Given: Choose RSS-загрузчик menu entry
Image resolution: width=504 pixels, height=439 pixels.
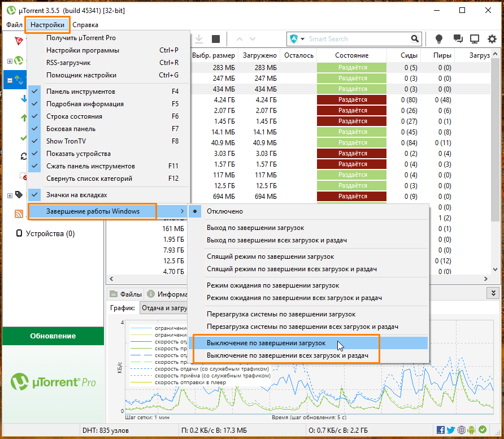Looking at the screenshot, I should pos(109,63).
